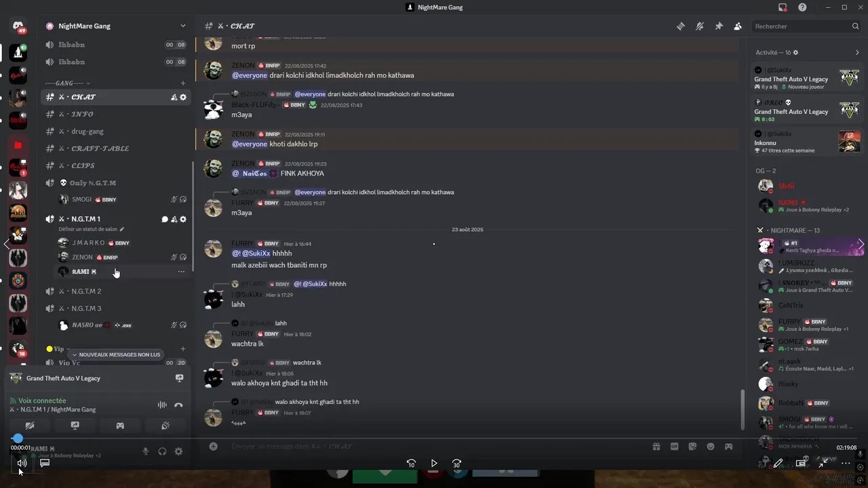Jump to Nouveaux messages non lus

point(116,354)
